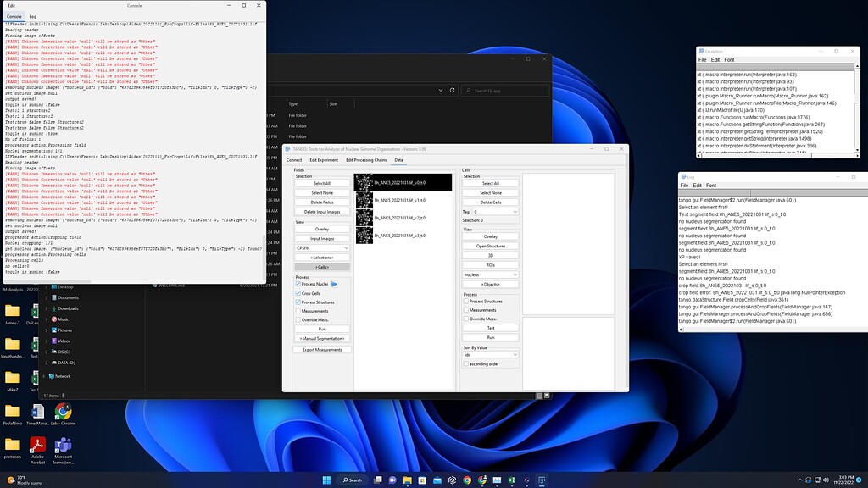Viewport: 868px width, 488px height.
Task: Launch the Adobe Acrobat desktop shortcut
Action: tap(37, 450)
